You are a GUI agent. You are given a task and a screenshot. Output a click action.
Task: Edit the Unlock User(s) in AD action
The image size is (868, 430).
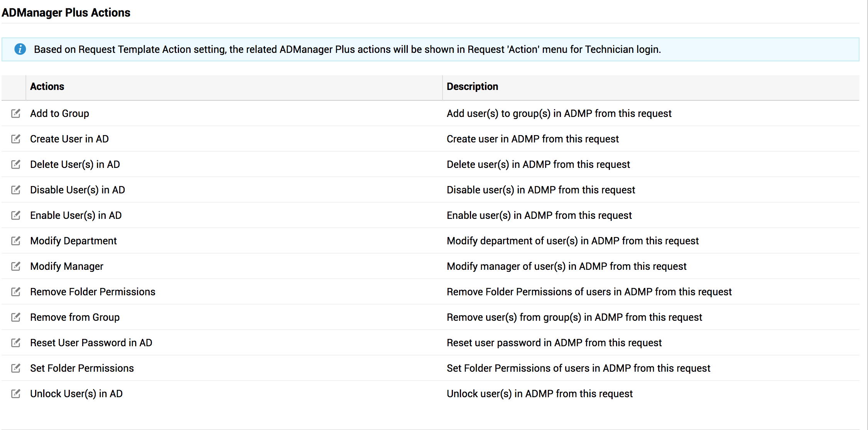point(16,394)
